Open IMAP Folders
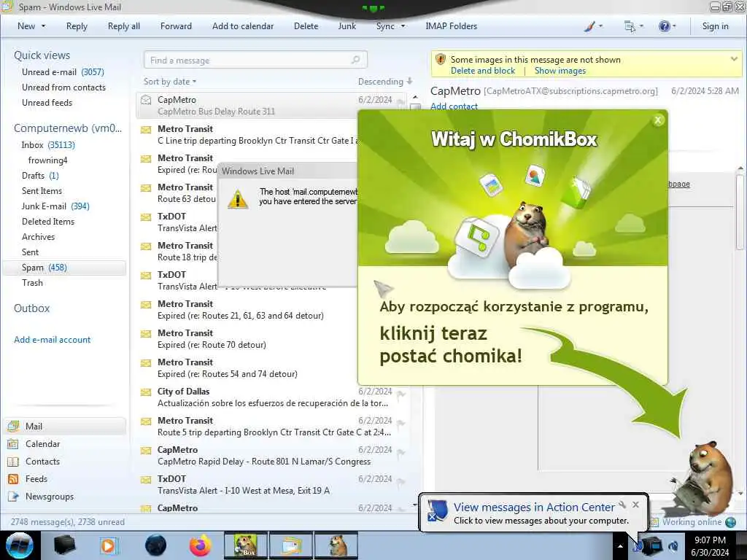Viewport: 747px width, 560px height. coord(451,26)
